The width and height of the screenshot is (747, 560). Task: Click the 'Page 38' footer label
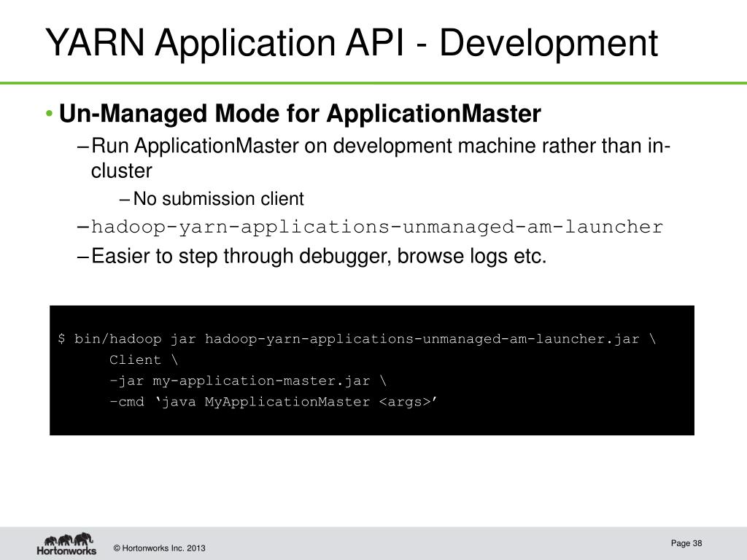pos(686,543)
